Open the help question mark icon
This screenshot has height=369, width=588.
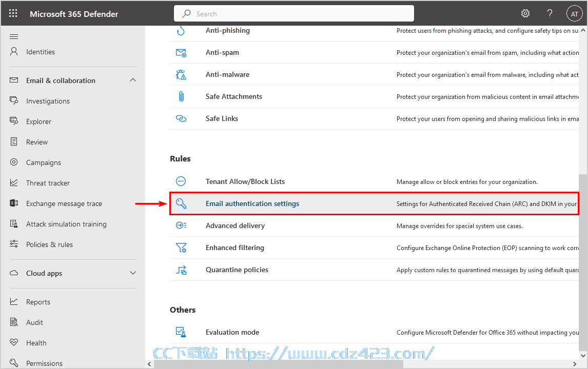[550, 13]
